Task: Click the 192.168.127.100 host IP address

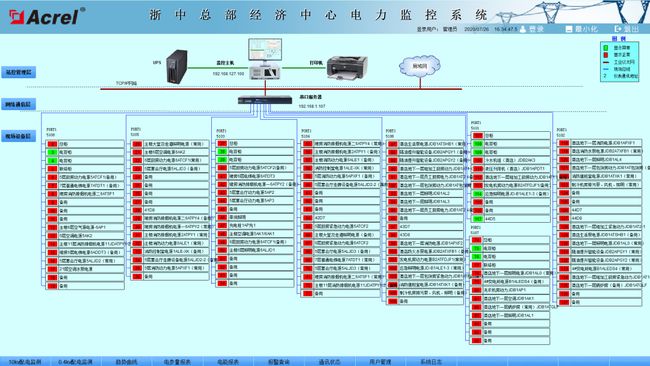Action: click(228, 74)
